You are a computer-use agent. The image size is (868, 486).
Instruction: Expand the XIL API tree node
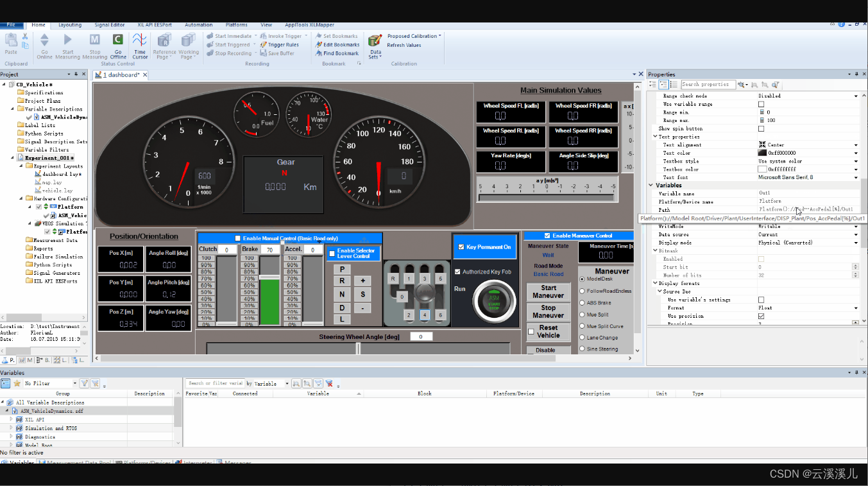click(x=11, y=419)
